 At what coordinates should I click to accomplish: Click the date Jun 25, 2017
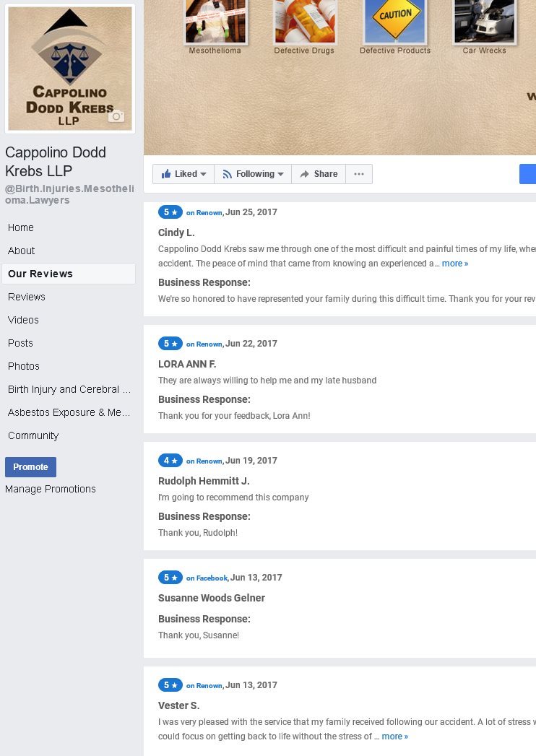tap(251, 212)
